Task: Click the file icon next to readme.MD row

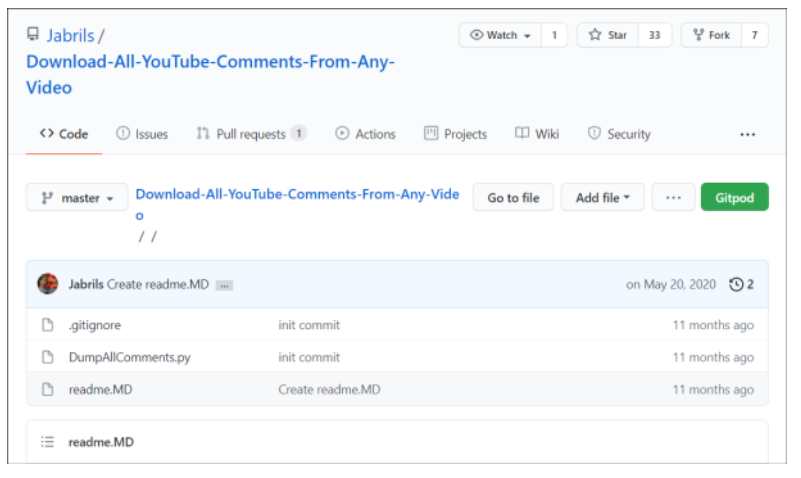Action: coord(48,389)
